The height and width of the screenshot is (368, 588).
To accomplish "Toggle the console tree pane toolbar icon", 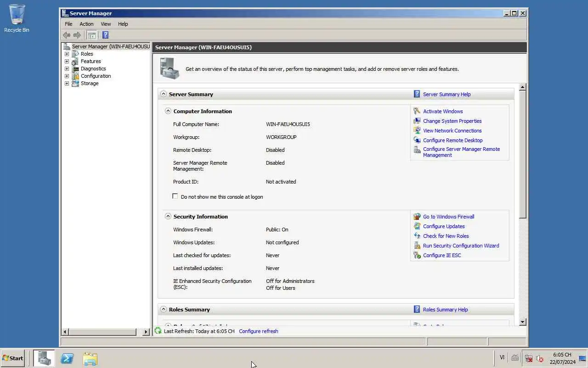I will [x=92, y=35].
